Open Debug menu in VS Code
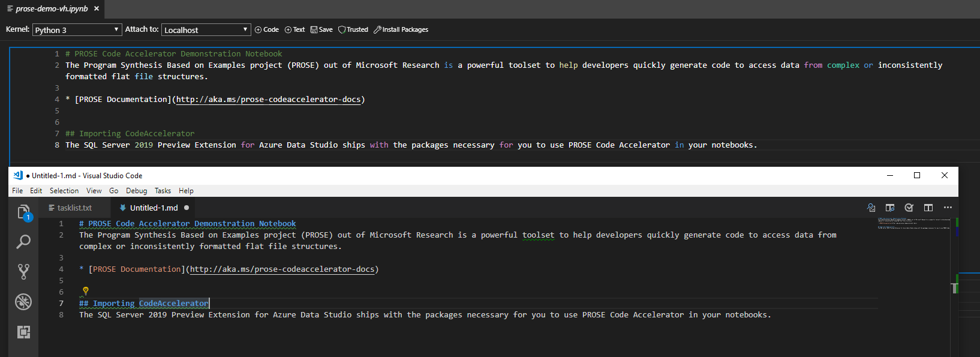 coord(137,191)
